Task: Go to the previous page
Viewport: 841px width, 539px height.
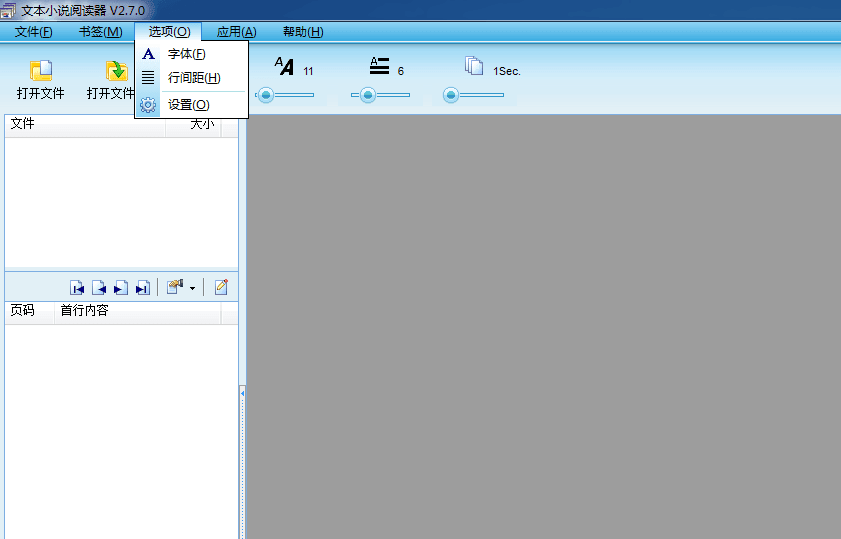Action: tap(99, 288)
